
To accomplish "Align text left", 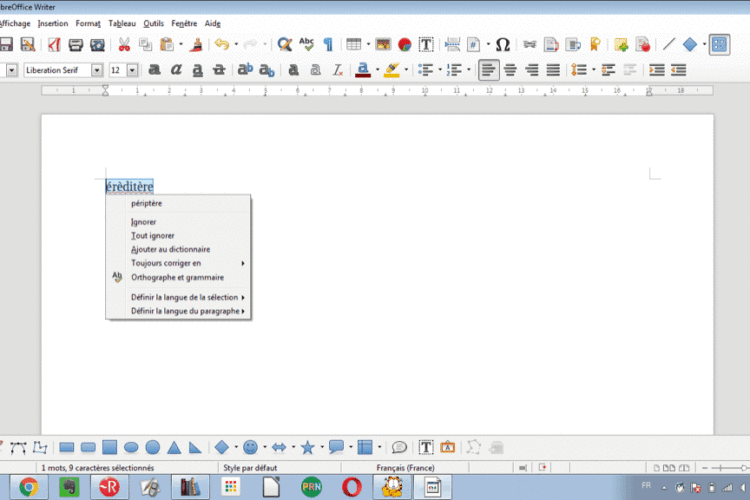I will (x=488, y=70).
